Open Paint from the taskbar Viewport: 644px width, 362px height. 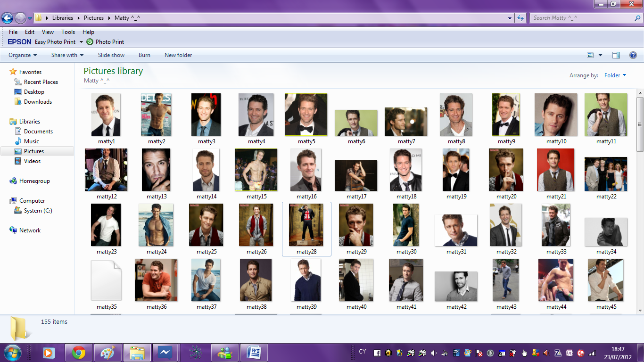[x=108, y=352]
